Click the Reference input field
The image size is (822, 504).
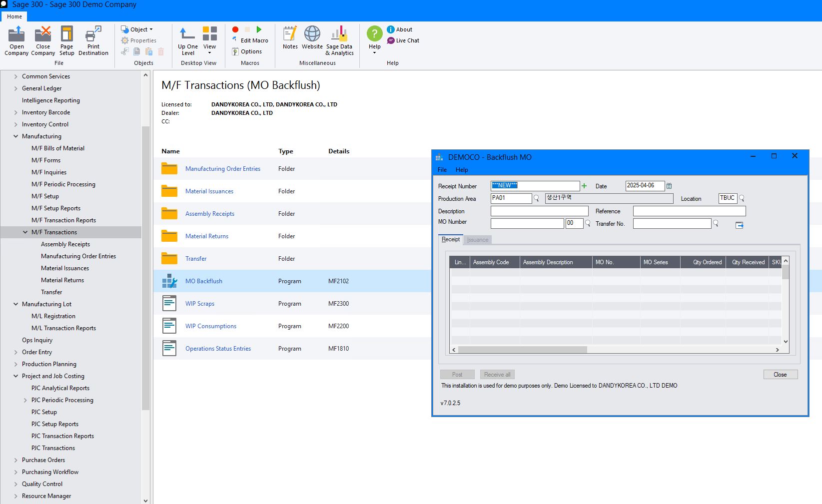(x=690, y=211)
